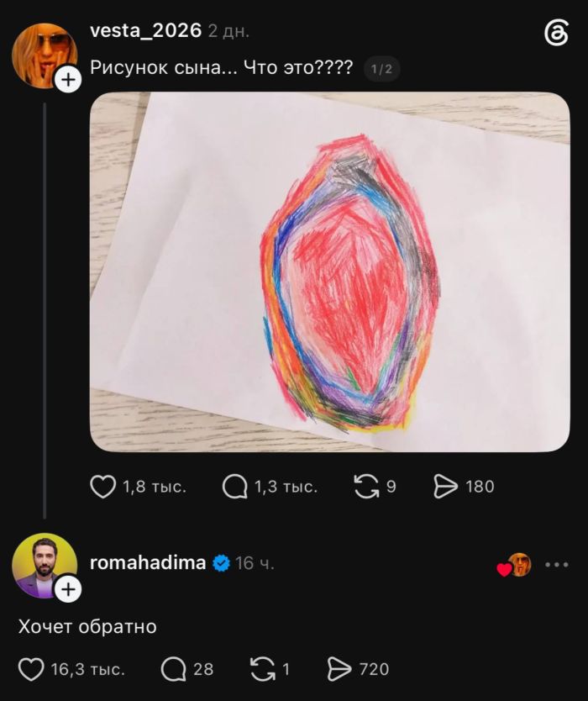This screenshot has width=588, height=701.
Task: Repost the vesta_2026 drawing post
Action: (x=366, y=487)
